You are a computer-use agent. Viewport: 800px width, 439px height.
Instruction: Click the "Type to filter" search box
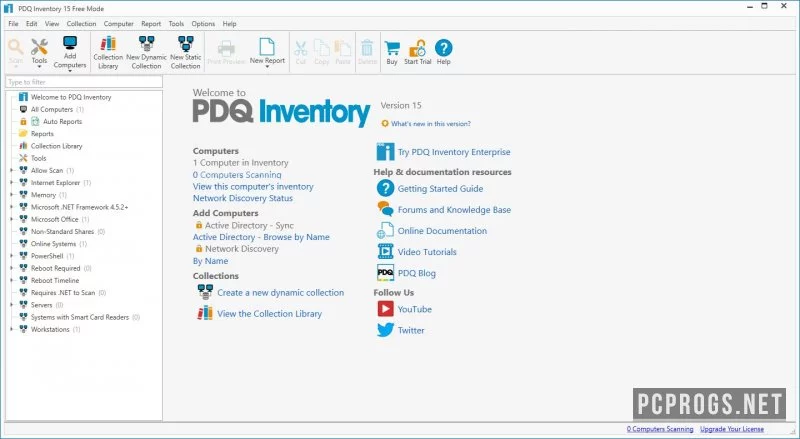[84, 82]
